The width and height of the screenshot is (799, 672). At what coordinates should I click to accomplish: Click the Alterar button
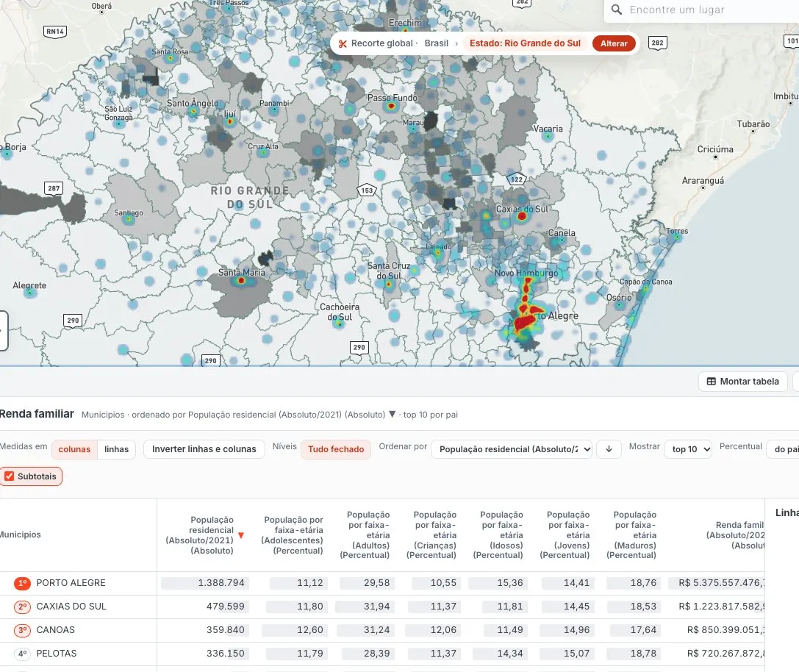click(x=614, y=43)
